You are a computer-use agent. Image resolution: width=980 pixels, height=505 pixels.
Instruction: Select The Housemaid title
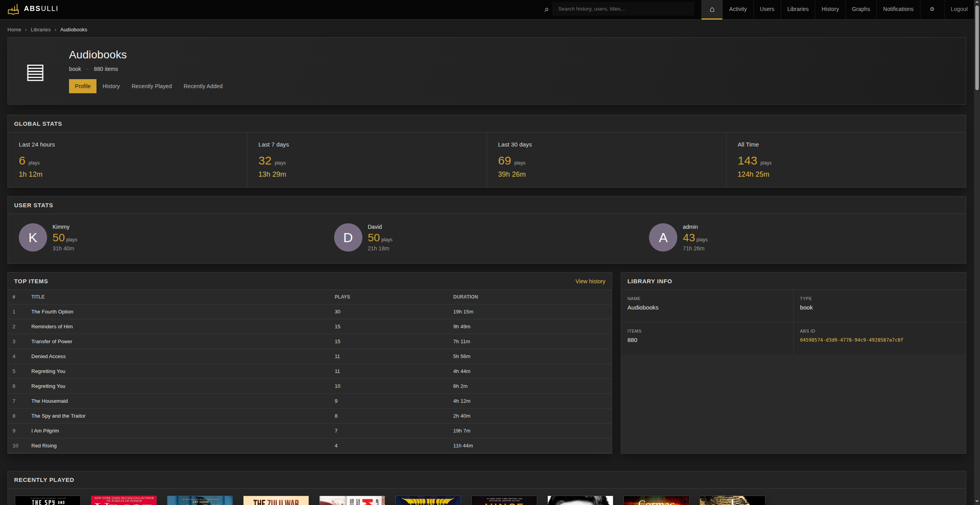tap(49, 401)
